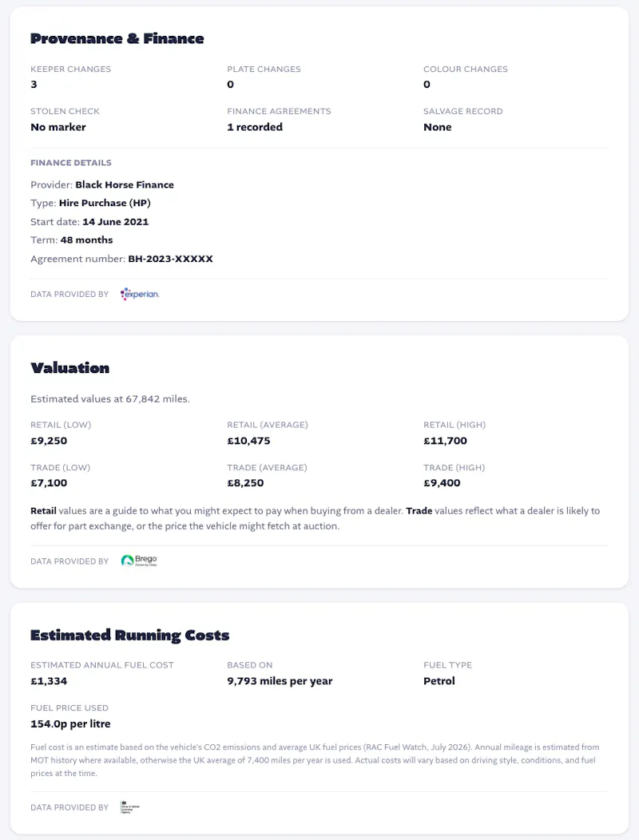Select the Provenance & Finance heading
The height and width of the screenshot is (840, 639).
click(117, 38)
